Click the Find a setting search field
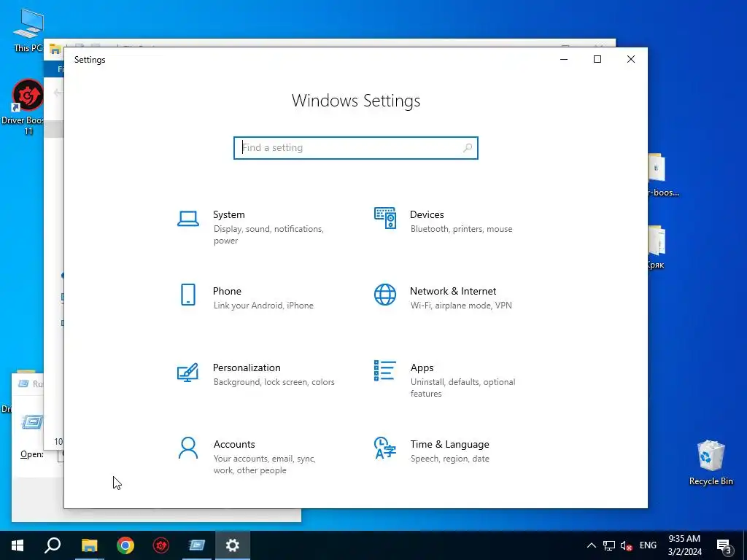Viewport: 747px width, 560px height. coord(356,147)
